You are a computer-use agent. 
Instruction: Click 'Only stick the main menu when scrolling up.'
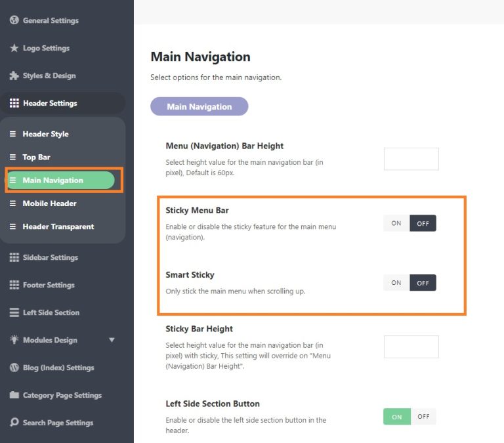(x=236, y=291)
